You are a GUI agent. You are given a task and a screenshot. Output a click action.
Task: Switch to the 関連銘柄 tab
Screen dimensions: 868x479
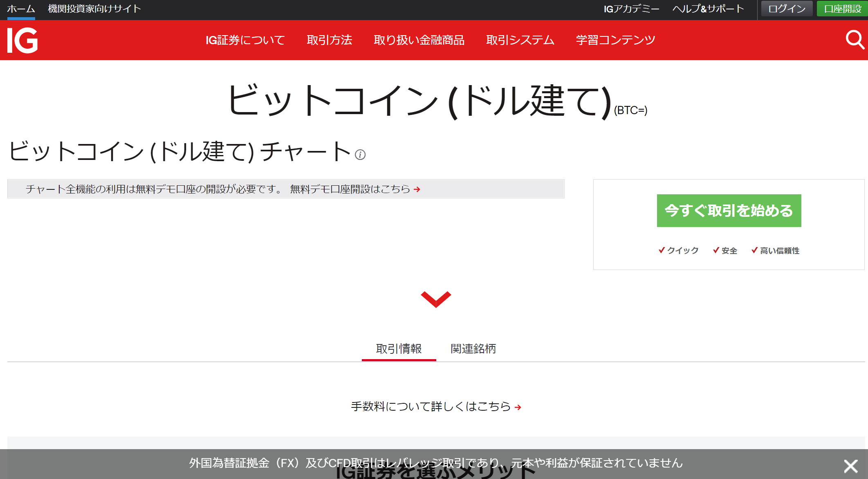pos(473,349)
